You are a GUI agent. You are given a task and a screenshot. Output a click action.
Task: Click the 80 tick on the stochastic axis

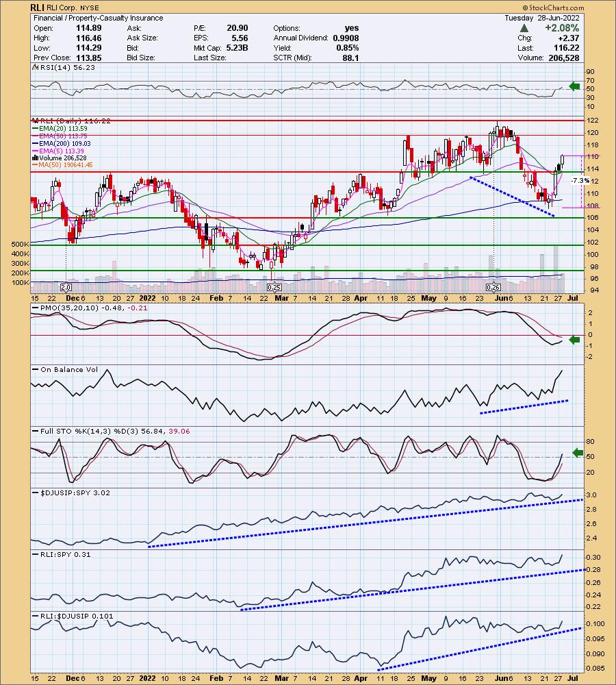591,442
